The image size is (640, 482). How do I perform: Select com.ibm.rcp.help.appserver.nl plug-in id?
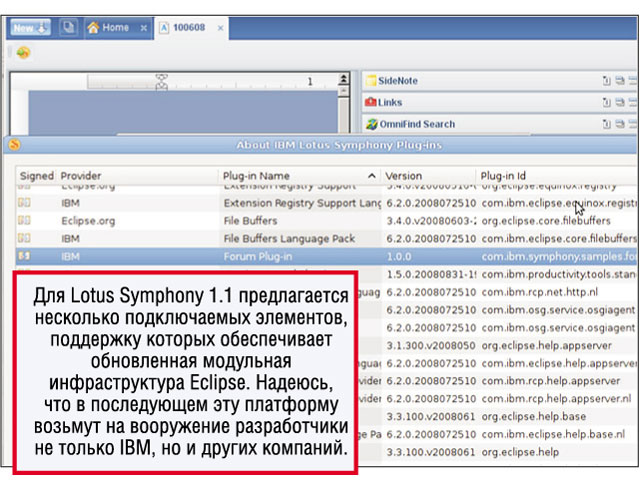coord(556,399)
